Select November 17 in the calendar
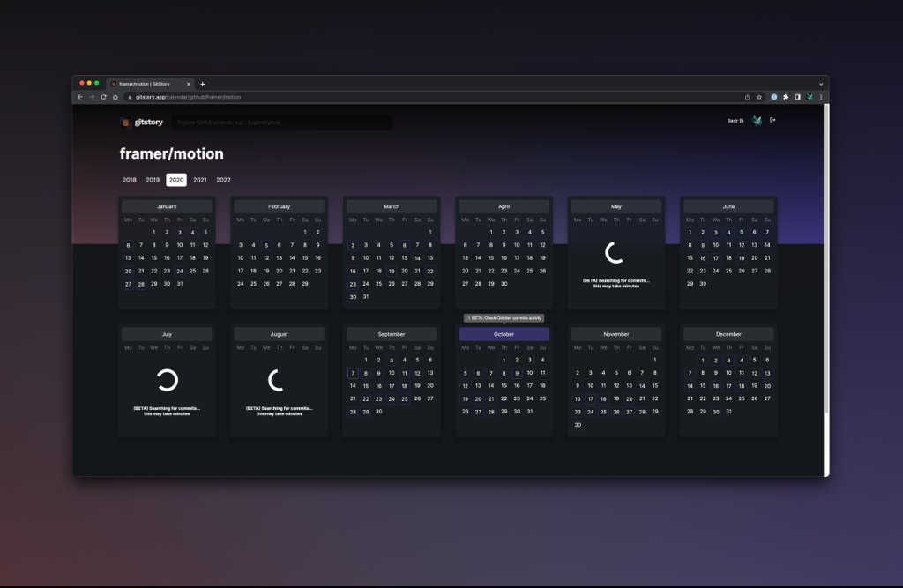 click(590, 398)
